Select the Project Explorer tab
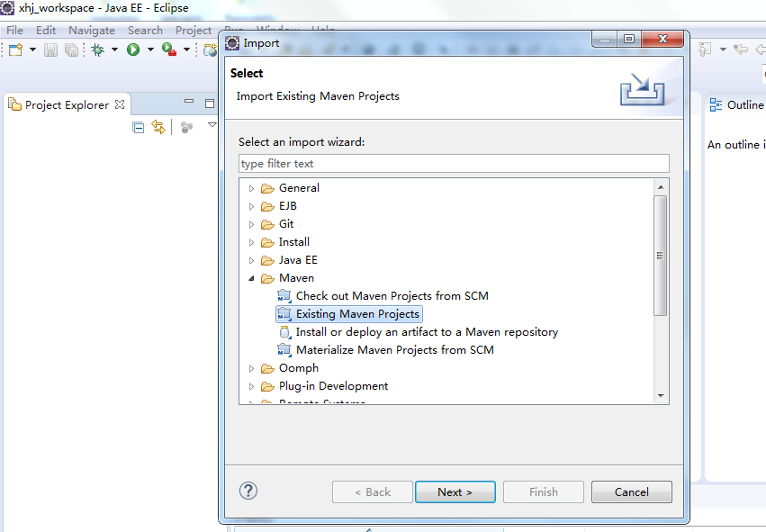 pos(67,105)
